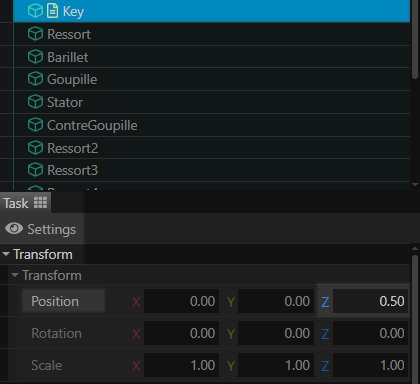420x384 pixels.
Task: Click the cube icon beside Barillet
Action: tap(35, 56)
